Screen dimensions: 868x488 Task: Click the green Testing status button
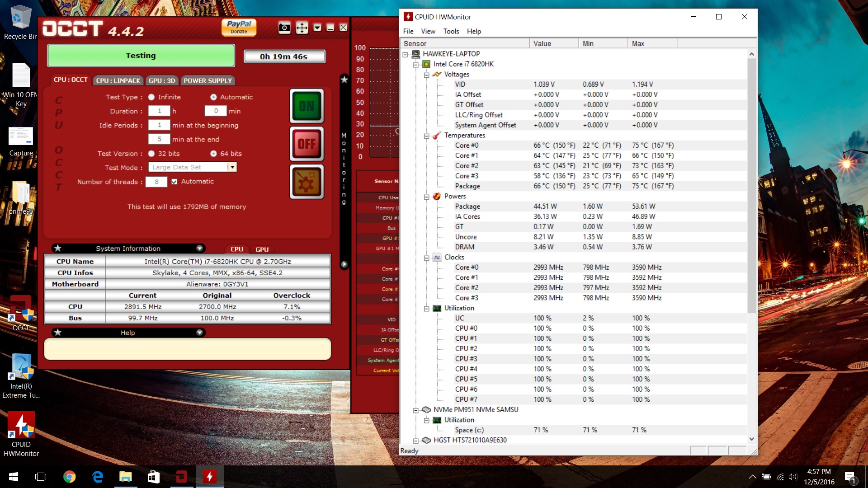pyautogui.click(x=141, y=56)
